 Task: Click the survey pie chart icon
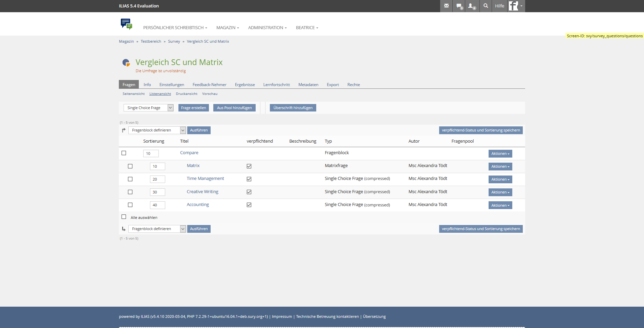tap(126, 62)
